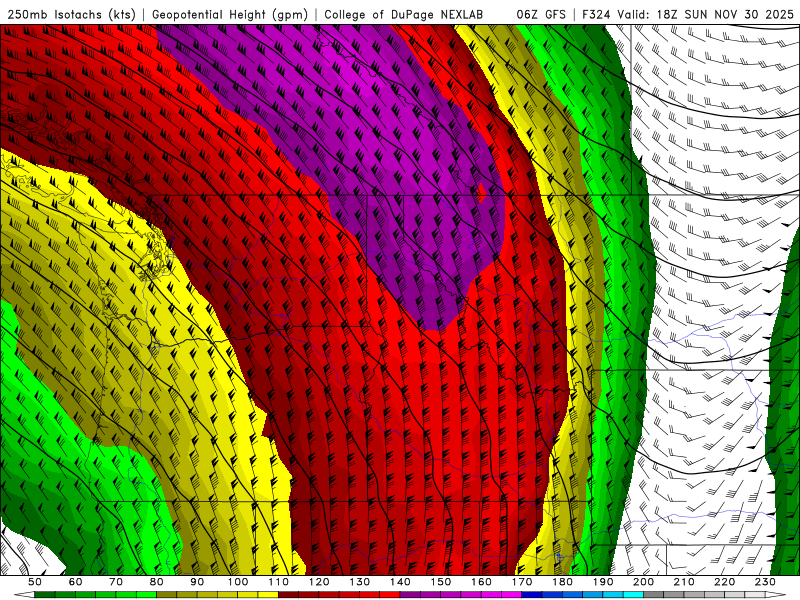Click the colorbar label '100'
The image size is (800, 600).
coord(238,582)
